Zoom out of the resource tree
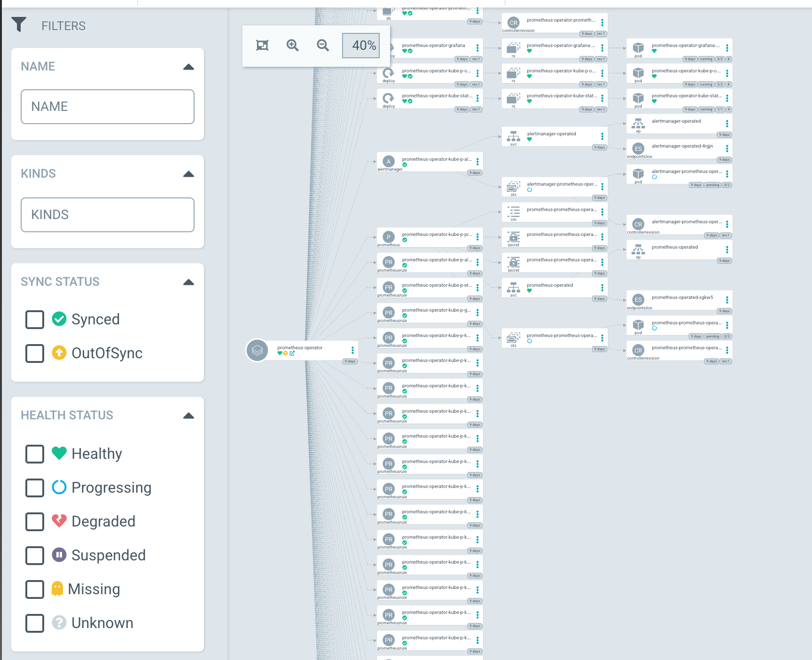 [323, 45]
